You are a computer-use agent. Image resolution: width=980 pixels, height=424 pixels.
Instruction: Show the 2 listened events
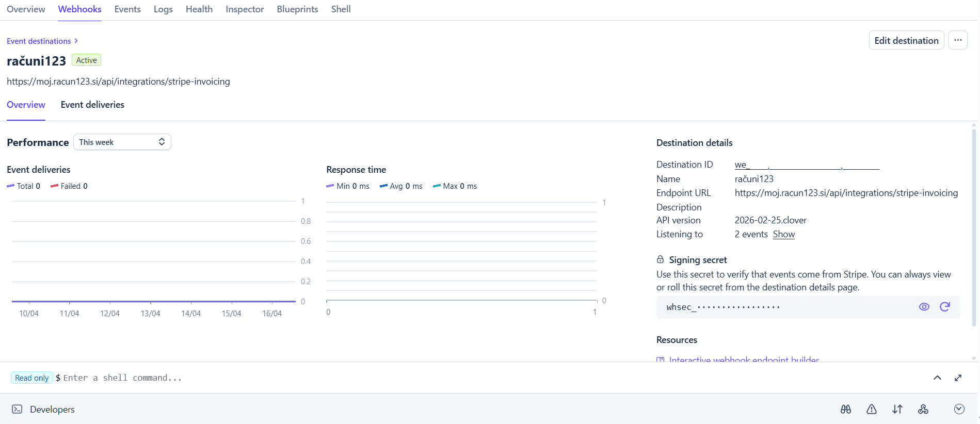[x=783, y=234]
